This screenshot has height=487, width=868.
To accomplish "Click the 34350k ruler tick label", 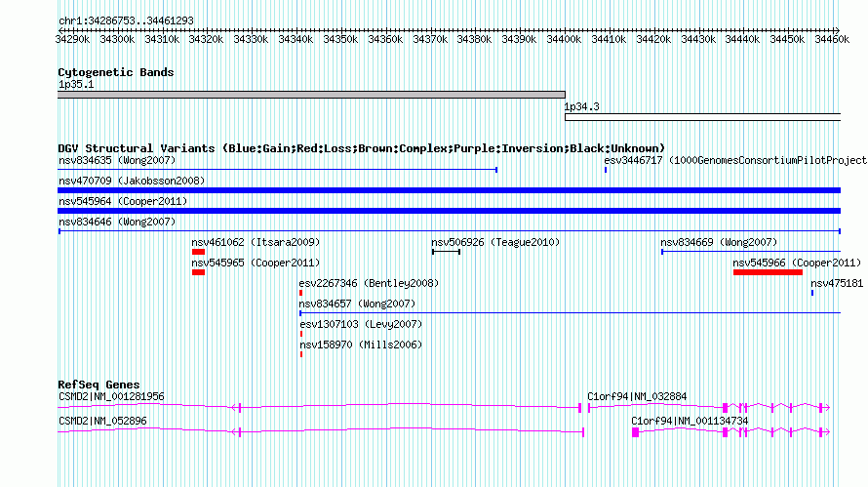I will [340, 39].
